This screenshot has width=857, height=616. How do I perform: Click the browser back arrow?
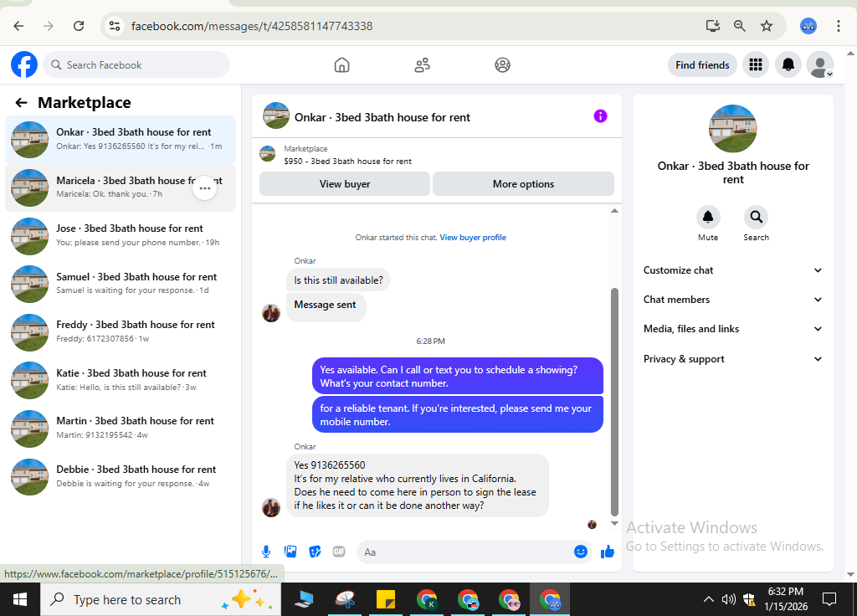pos(18,26)
